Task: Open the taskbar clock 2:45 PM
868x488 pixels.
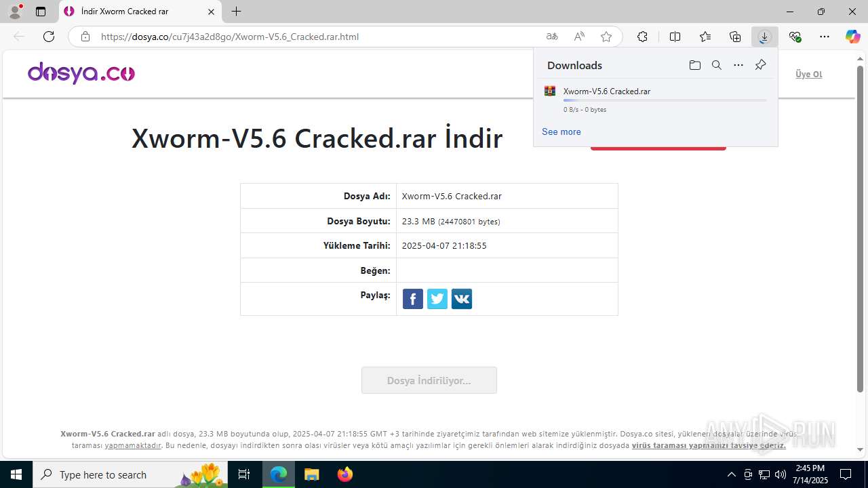Action: 811,474
